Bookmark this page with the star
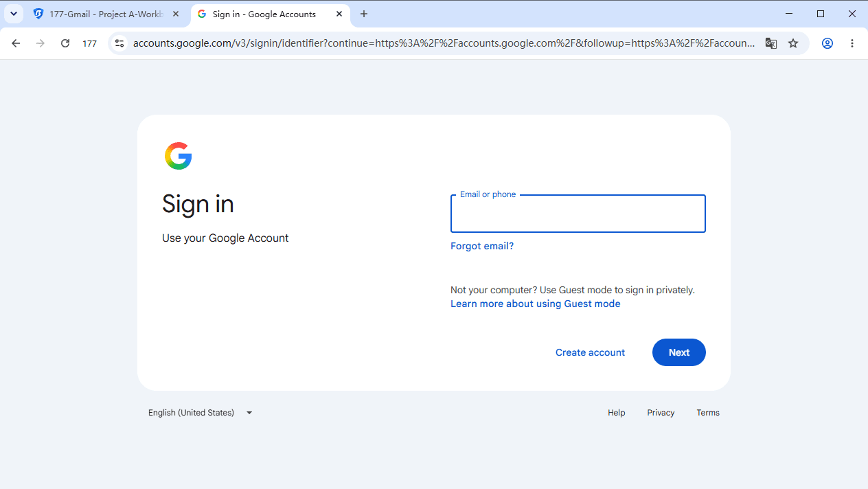The height and width of the screenshot is (489, 868). [x=793, y=43]
